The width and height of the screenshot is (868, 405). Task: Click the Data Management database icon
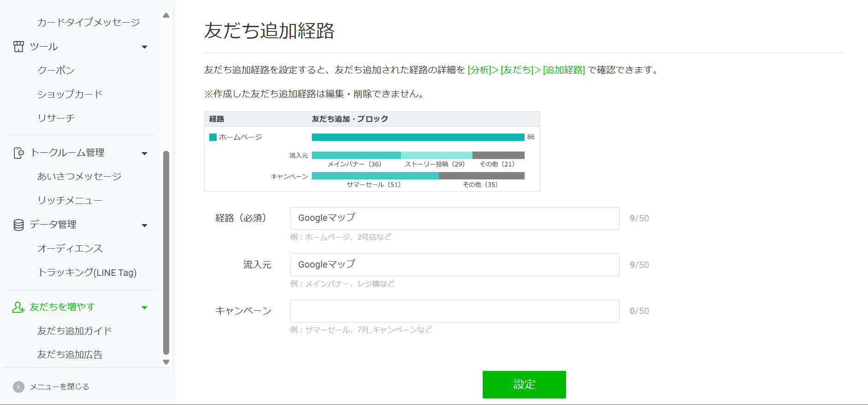click(18, 225)
